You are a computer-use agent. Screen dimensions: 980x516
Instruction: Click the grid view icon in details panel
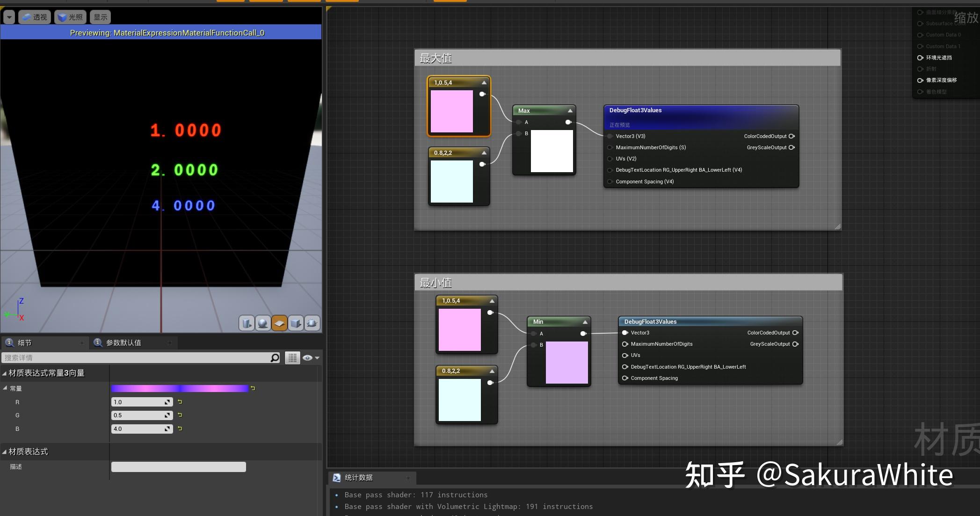(x=292, y=357)
